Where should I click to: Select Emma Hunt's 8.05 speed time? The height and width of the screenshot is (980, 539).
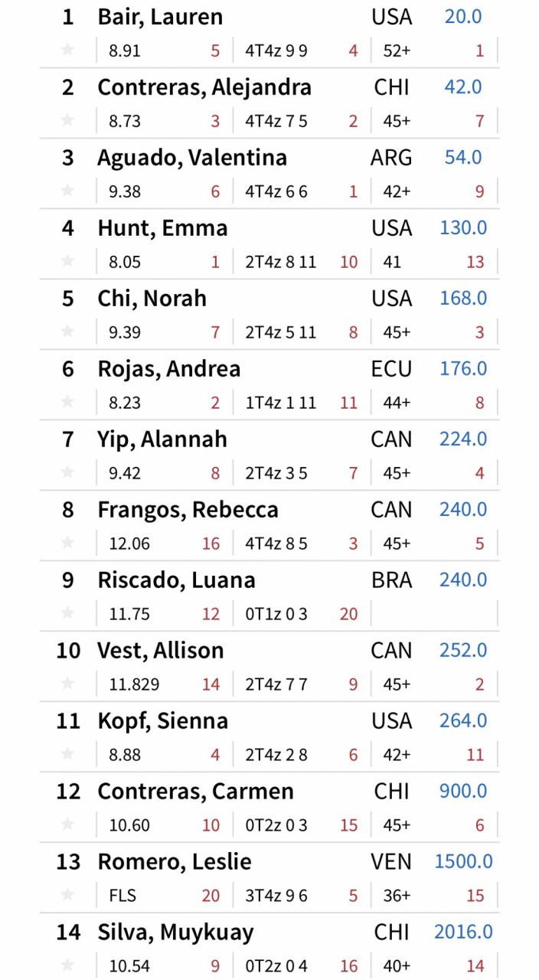point(125,262)
